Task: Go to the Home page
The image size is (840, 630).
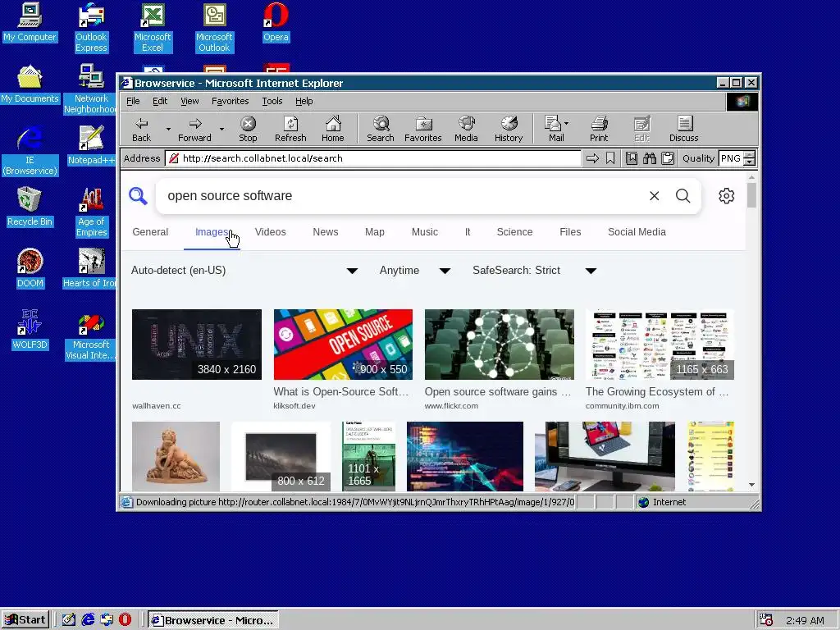Action: (x=333, y=129)
